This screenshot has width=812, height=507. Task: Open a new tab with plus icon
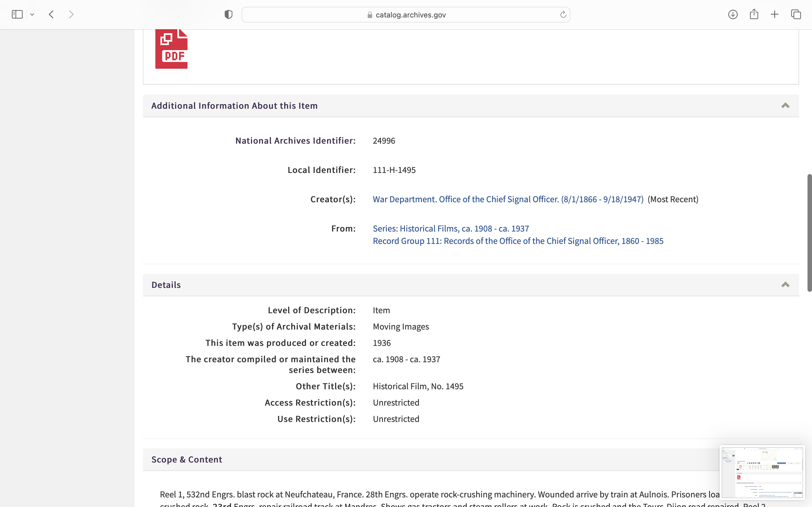[775, 14]
